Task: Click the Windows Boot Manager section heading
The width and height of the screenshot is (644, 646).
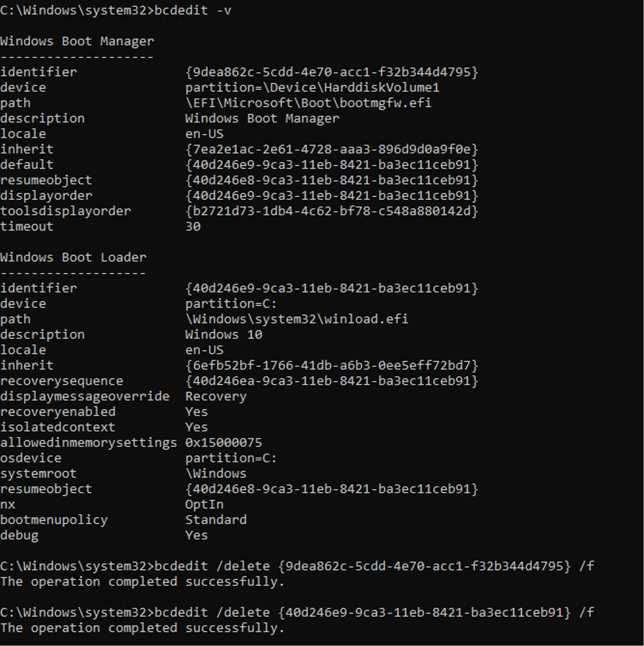Action: (77, 41)
